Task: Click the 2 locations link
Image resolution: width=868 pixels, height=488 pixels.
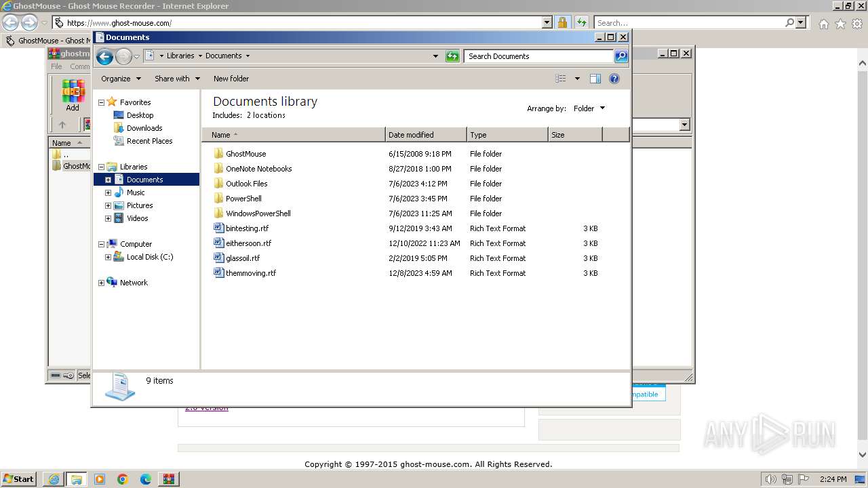Action: click(x=266, y=115)
